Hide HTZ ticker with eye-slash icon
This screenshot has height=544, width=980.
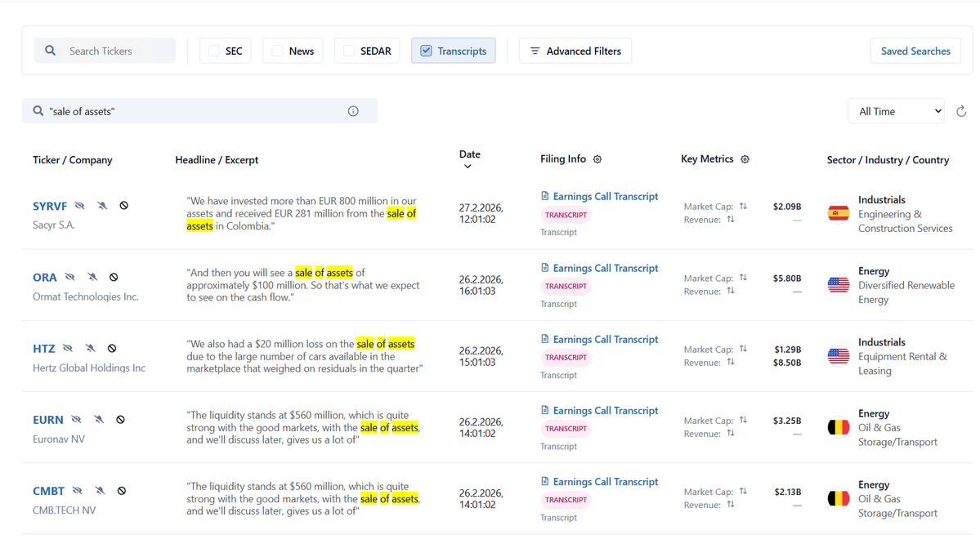coord(68,348)
